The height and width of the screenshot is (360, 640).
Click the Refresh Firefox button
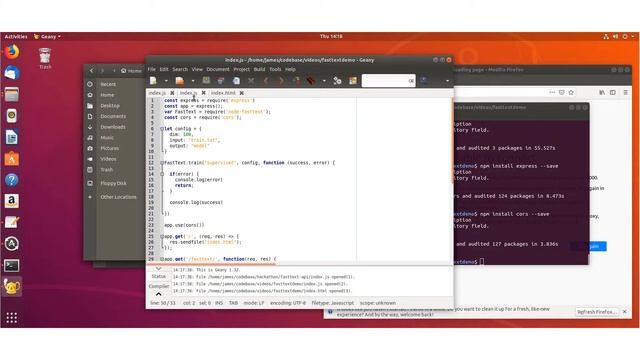point(596,312)
